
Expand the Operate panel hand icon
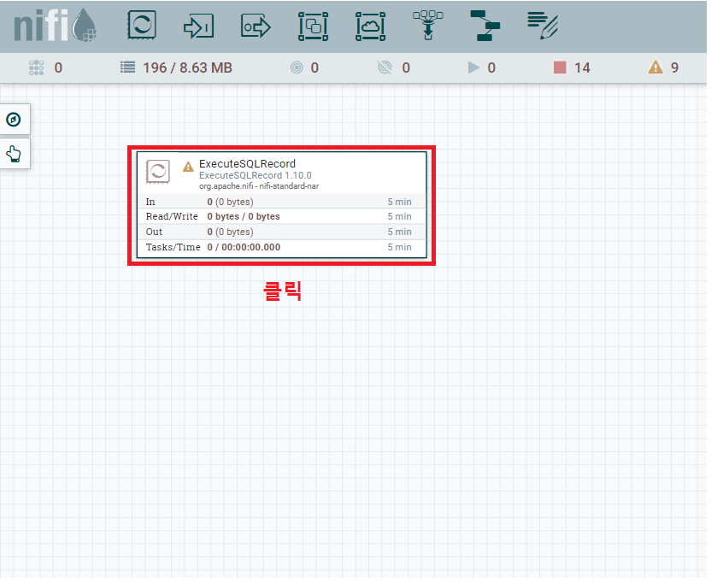[x=13, y=154]
